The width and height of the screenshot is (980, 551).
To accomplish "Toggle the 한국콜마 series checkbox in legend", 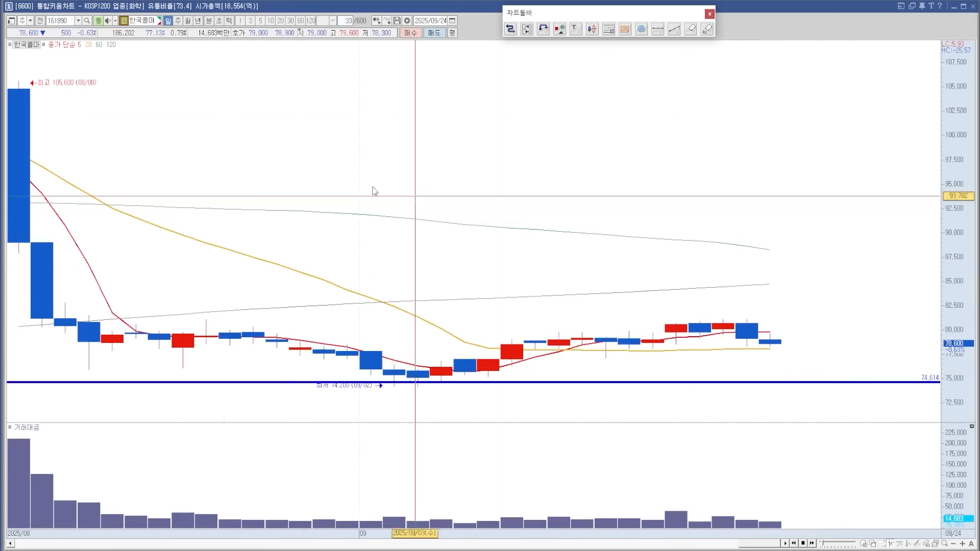I will tap(10, 45).
